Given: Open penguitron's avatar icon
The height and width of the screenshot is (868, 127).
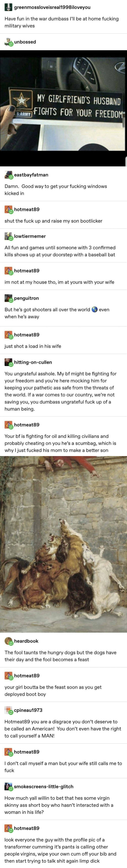Looking at the screenshot, I should click(8, 298).
